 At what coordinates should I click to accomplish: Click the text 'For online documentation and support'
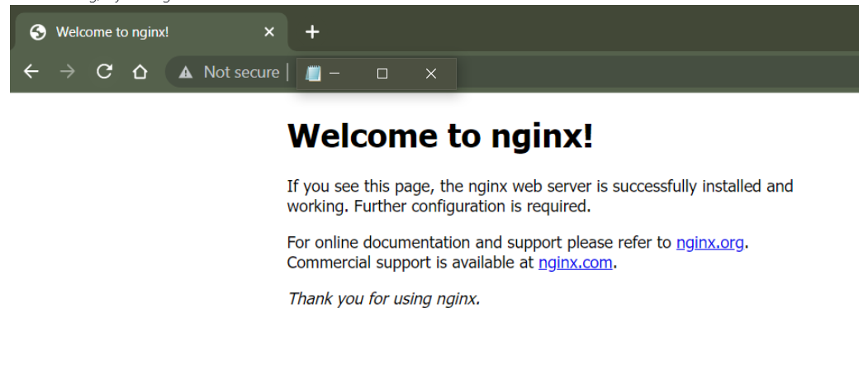click(x=424, y=243)
